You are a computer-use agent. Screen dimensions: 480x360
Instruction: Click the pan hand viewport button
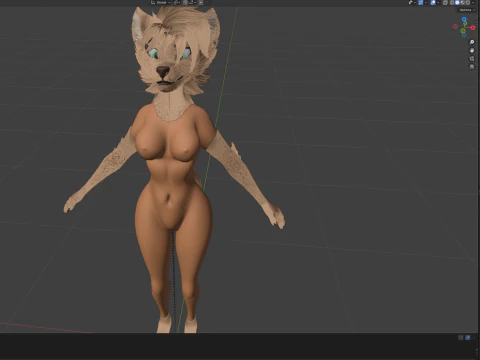pyautogui.click(x=472, y=50)
